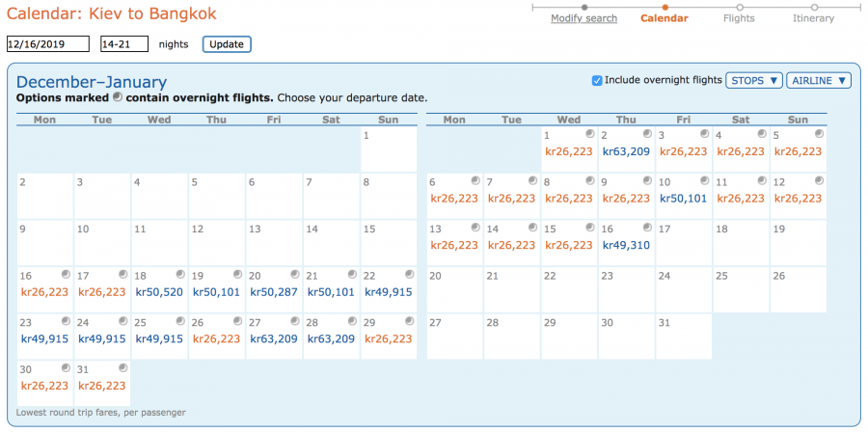Open the STOPS filter dropdown
Screen dimensions: 868x432
[x=754, y=80]
